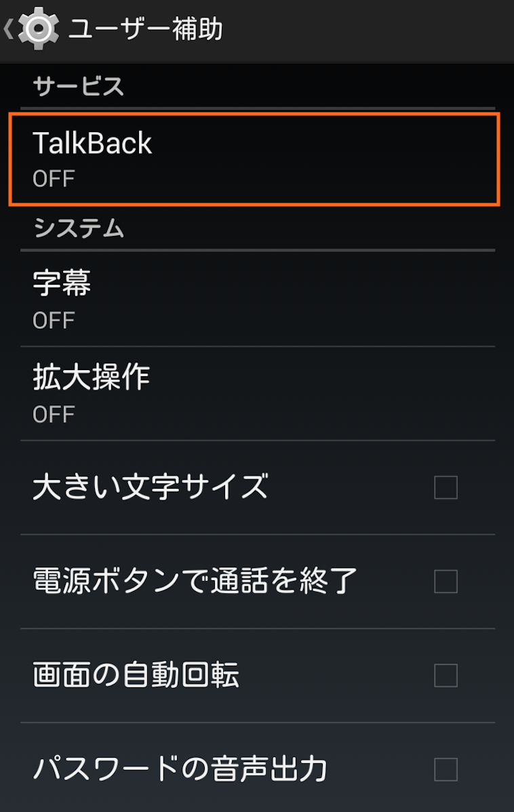Viewport: 514px width, 812px height.
Task: Open the 字幕 captions setting
Action: [x=258, y=300]
